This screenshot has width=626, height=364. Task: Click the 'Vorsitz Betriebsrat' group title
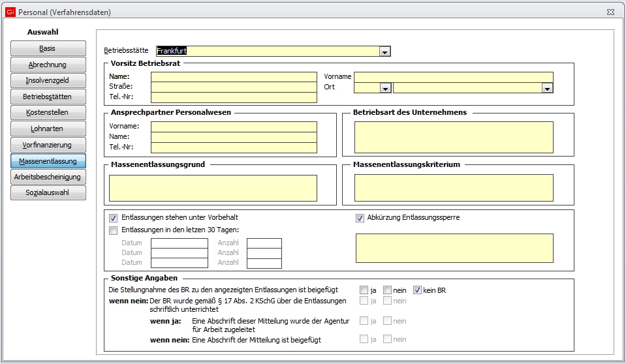[x=146, y=63]
